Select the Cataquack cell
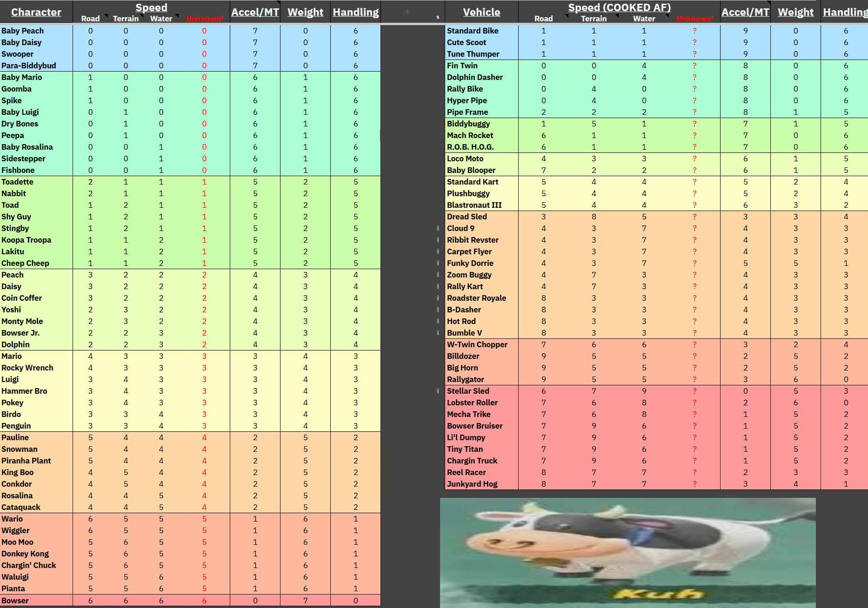Screen dimensions: 868x608 [x=36, y=507]
